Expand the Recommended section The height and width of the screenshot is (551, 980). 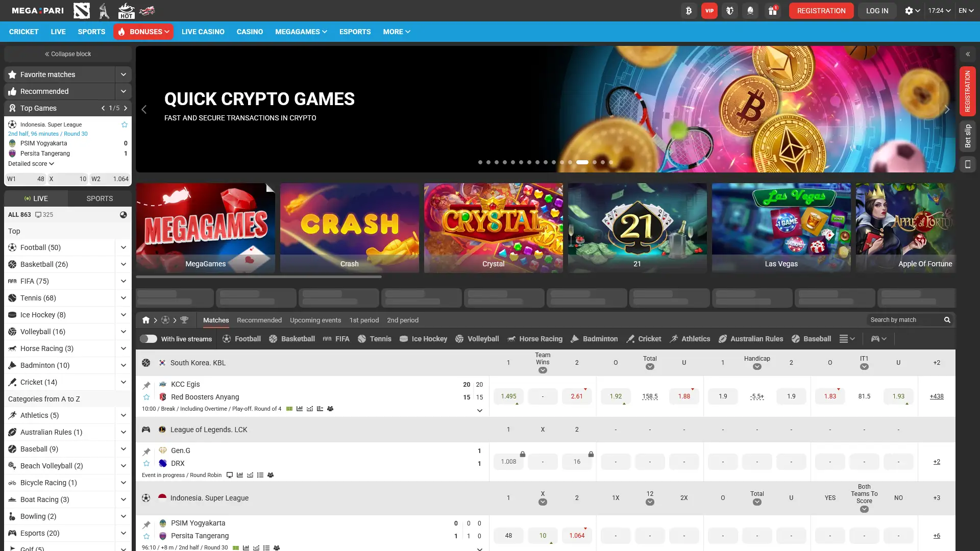click(x=123, y=91)
